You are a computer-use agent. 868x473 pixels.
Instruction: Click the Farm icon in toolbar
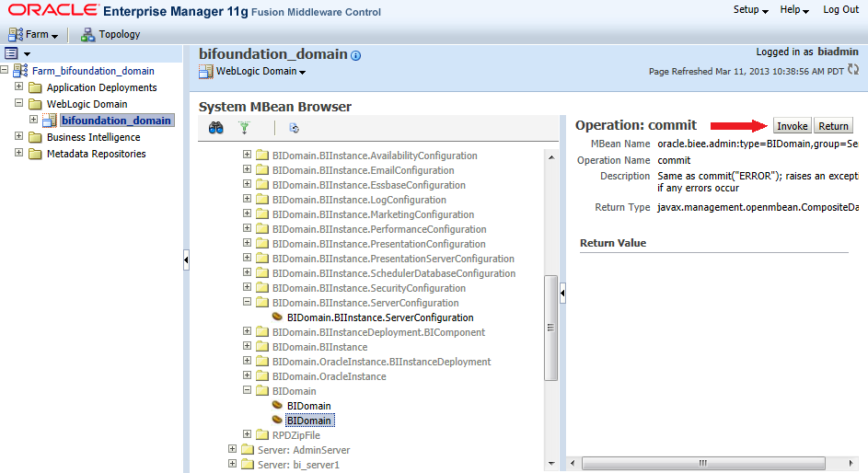coord(16,34)
